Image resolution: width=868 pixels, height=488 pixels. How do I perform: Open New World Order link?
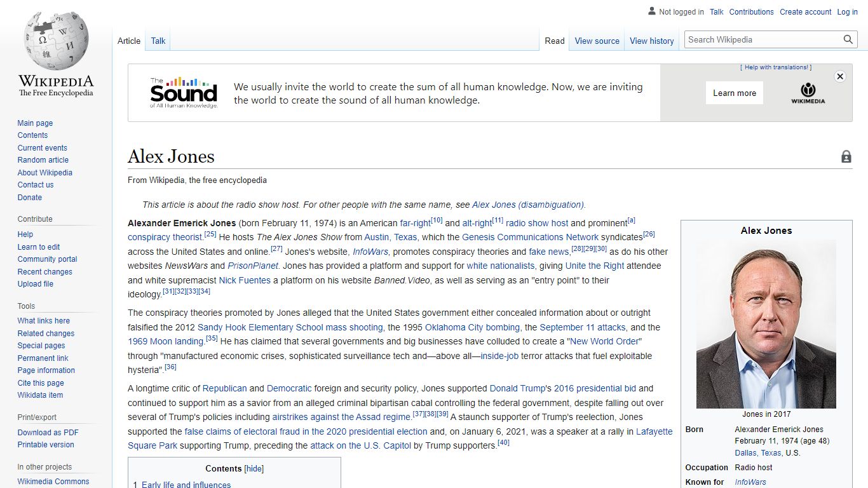(x=605, y=341)
